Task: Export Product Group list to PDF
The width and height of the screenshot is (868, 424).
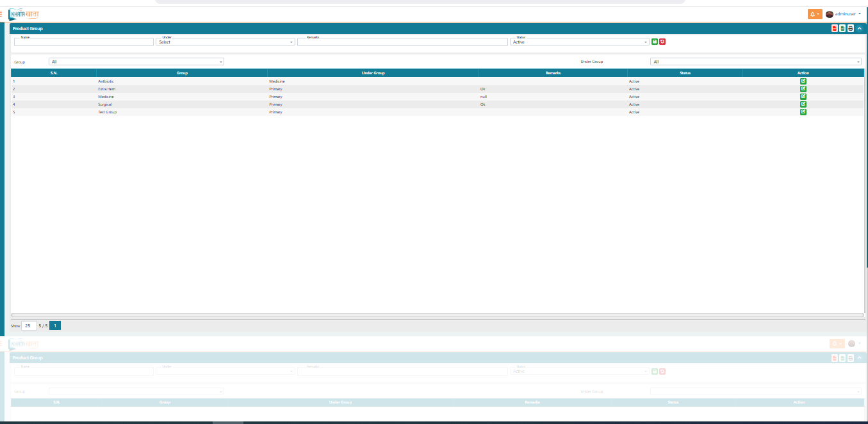Action: [835, 28]
